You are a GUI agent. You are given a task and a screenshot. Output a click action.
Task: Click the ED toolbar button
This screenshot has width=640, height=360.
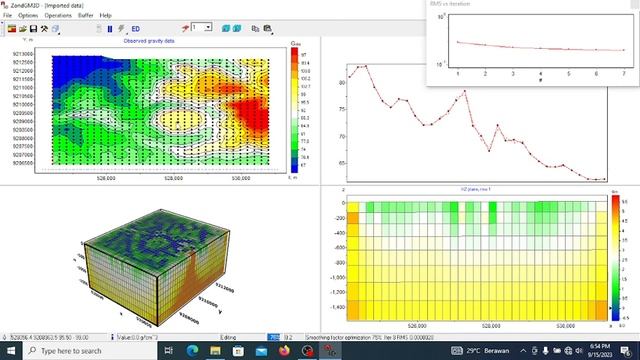(x=136, y=29)
